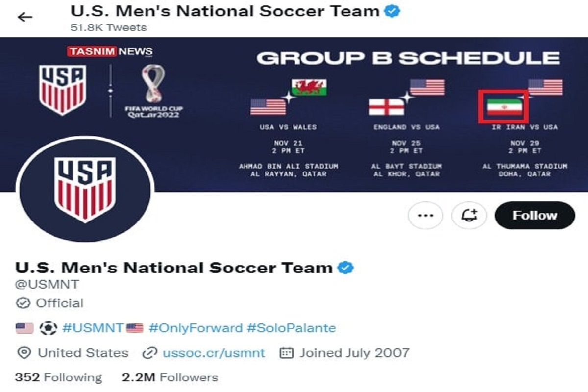Image resolution: width=588 pixels, height=392 pixels.
Task: Go back using the left arrow
Action: [24, 17]
